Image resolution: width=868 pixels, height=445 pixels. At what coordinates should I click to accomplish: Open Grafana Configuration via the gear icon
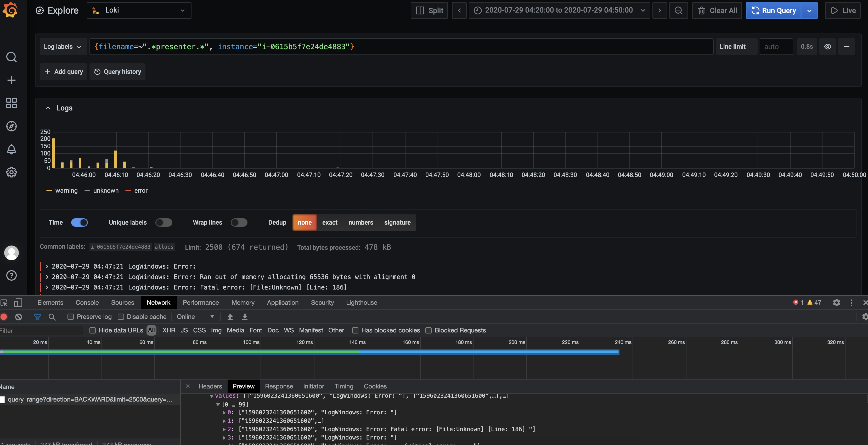point(12,172)
